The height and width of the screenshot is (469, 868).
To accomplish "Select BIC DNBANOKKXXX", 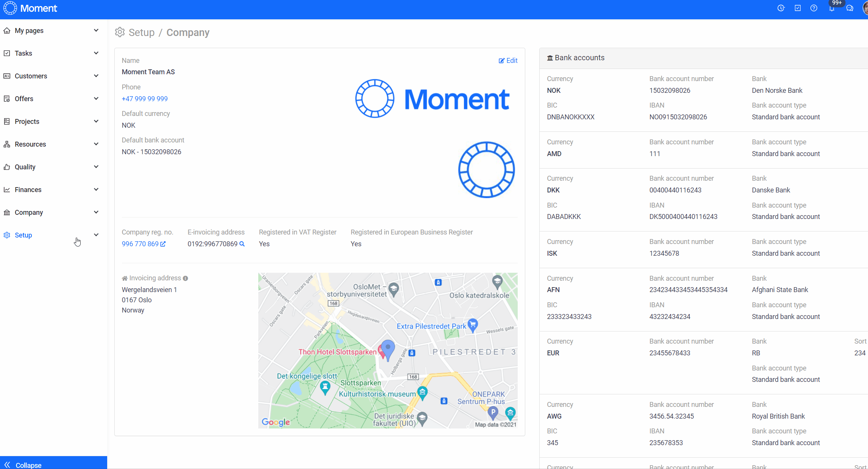I will click(571, 117).
